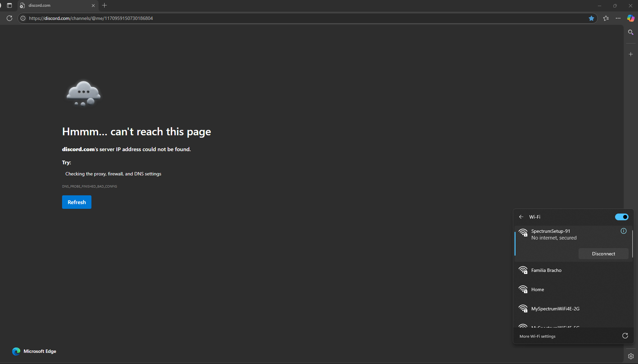Click the favorites star in address bar

[591, 18]
